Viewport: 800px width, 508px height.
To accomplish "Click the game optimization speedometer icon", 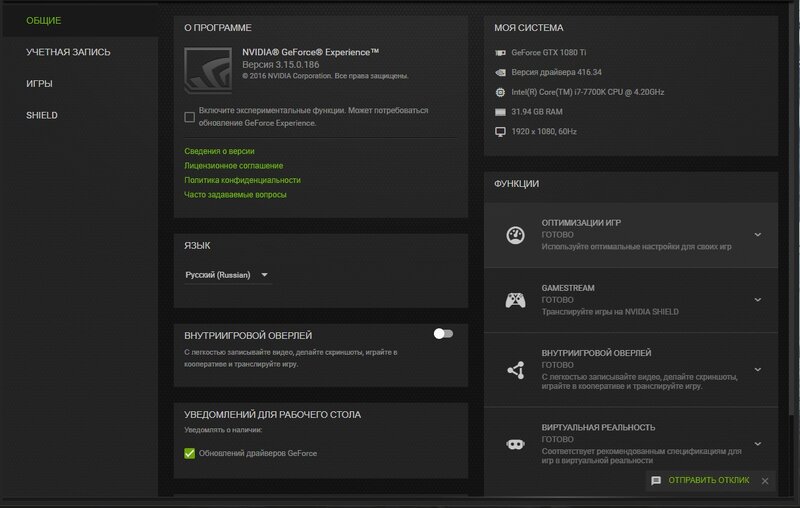I will (x=516, y=235).
